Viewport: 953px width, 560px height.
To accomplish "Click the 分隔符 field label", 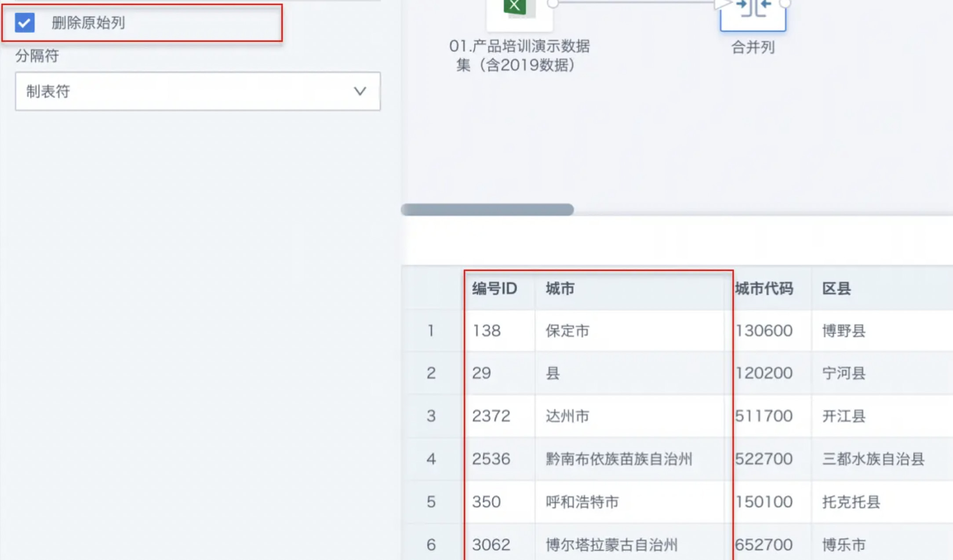I will (37, 56).
